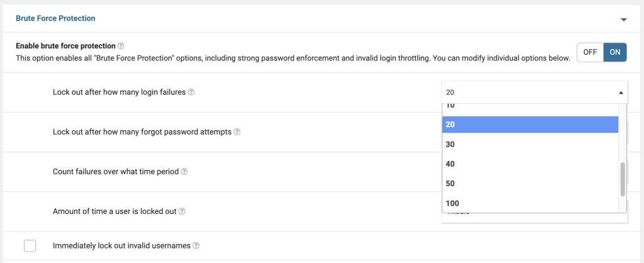Click help icon beside Enable brute force protection
Image resolution: width=644 pixels, height=263 pixels.
121,46
